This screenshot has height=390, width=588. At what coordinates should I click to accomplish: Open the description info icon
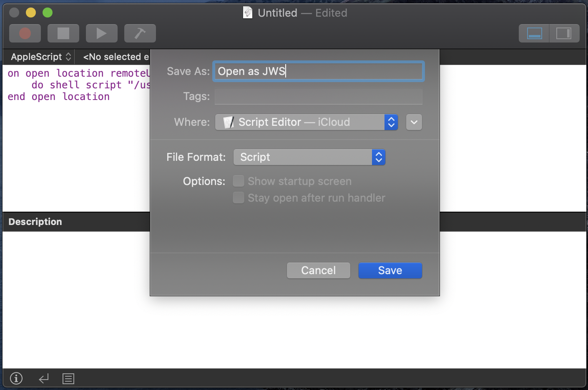pos(16,378)
